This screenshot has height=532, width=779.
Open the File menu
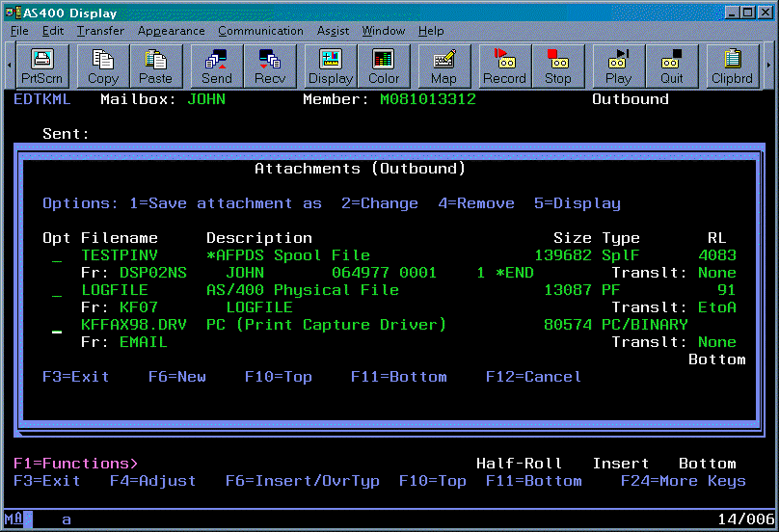click(19, 31)
